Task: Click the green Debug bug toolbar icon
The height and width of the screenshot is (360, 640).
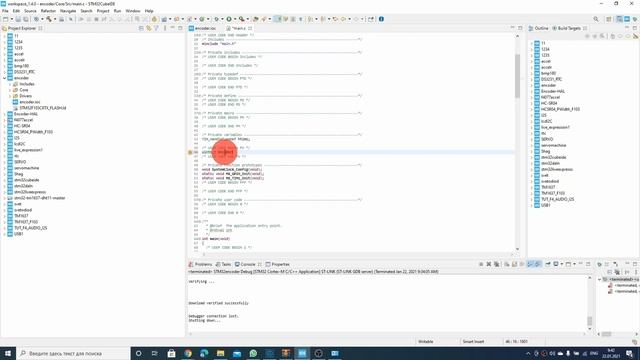Action: tap(216, 19)
